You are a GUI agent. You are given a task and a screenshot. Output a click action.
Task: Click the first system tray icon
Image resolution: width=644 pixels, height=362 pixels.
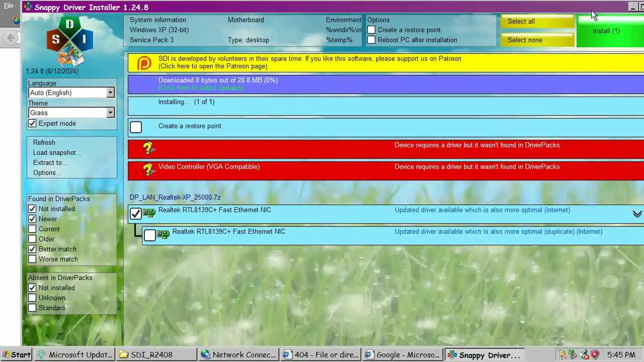click(561, 354)
